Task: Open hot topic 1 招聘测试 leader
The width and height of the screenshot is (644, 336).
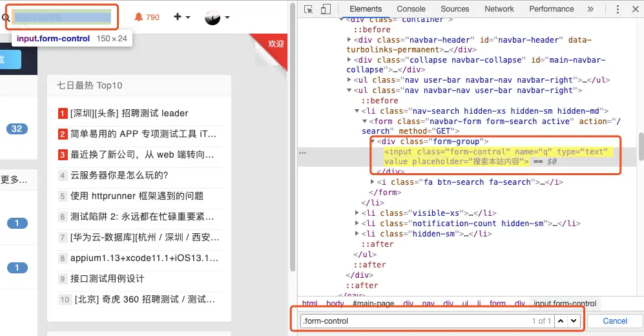Action: (x=129, y=113)
